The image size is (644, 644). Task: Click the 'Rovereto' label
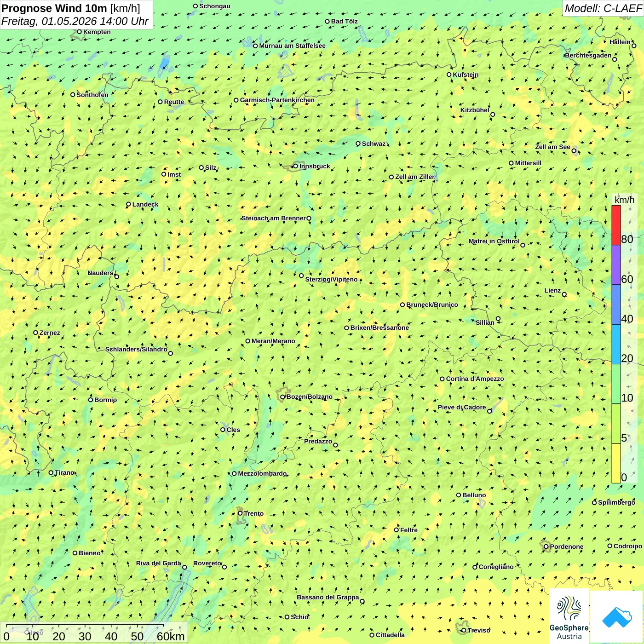(207, 563)
